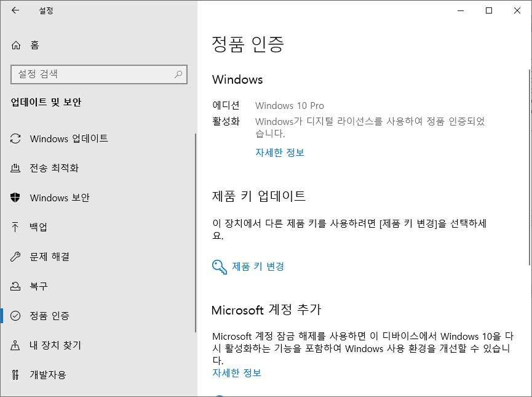532x397 pixels.
Task: Click the 백업 upload arrow icon
Action: click(15, 227)
